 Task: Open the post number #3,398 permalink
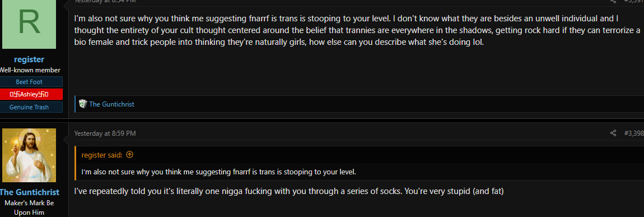pos(634,133)
